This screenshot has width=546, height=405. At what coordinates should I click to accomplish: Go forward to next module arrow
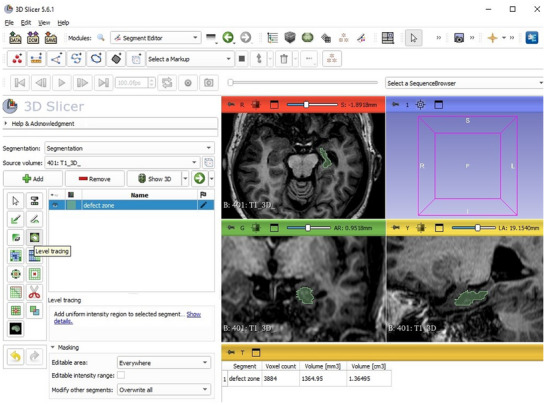pyautogui.click(x=246, y=38)
